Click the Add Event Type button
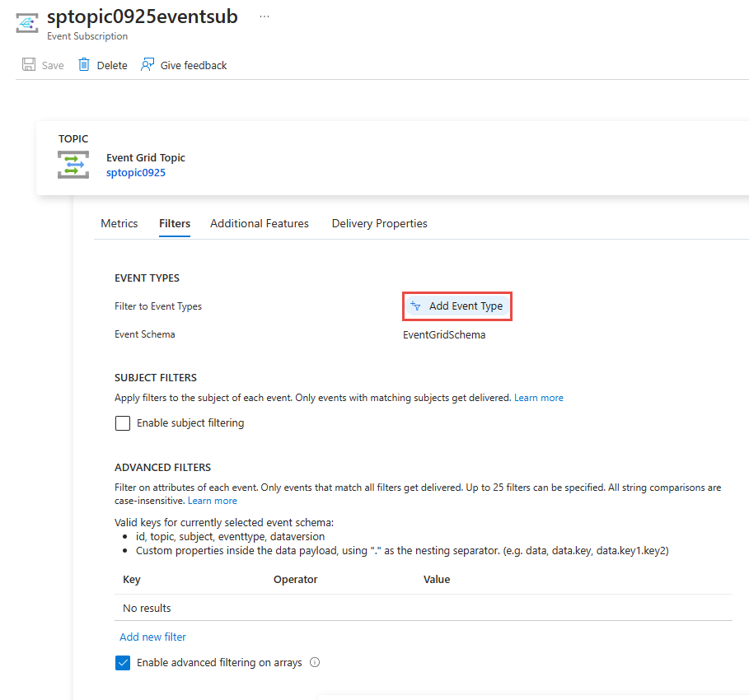 pos(456,306)
